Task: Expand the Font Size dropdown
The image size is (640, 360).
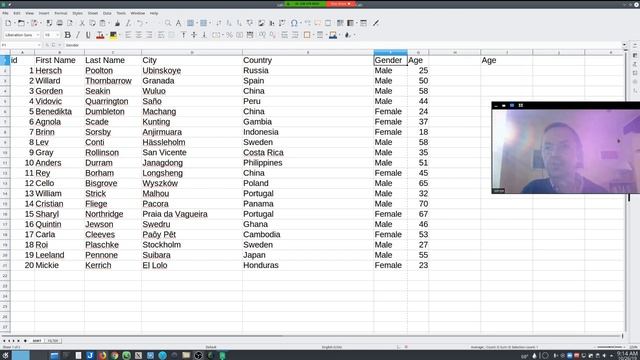Action: [x=58, y=35]
